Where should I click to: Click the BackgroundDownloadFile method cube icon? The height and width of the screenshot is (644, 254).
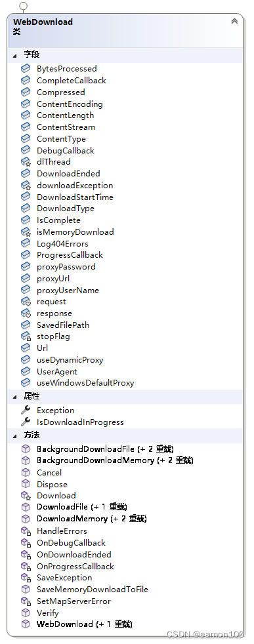tap(26, 449)
